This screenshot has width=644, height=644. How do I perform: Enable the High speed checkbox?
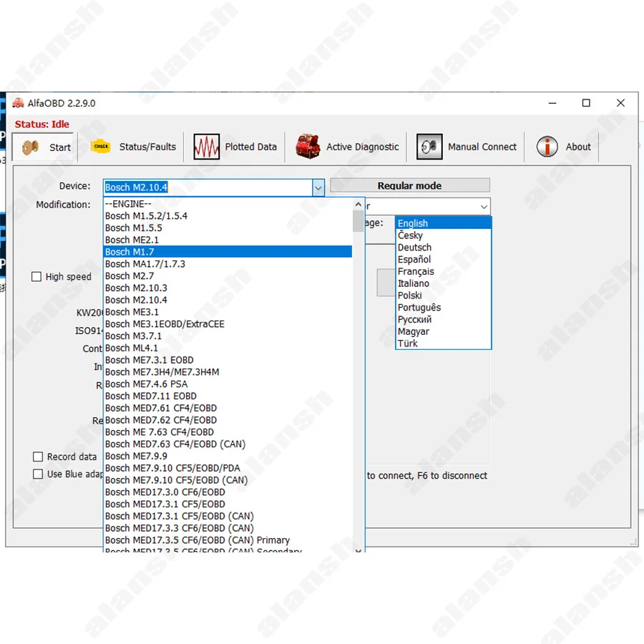tap(36, 277)
